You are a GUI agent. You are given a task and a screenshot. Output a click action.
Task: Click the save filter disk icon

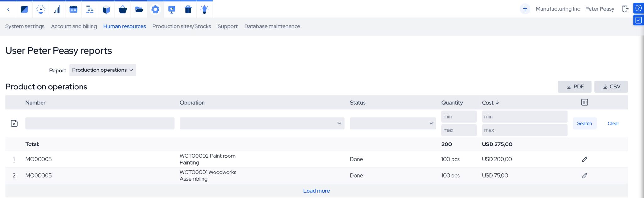coord(14,123)
